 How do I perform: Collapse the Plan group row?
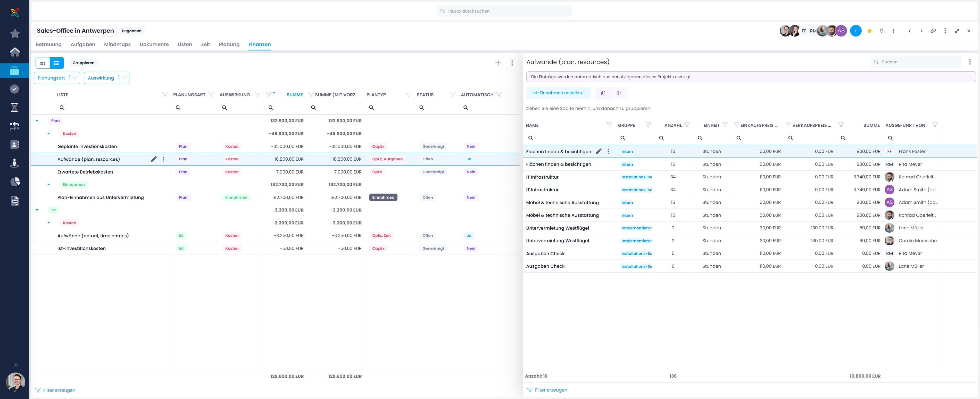tap(37, 121)
